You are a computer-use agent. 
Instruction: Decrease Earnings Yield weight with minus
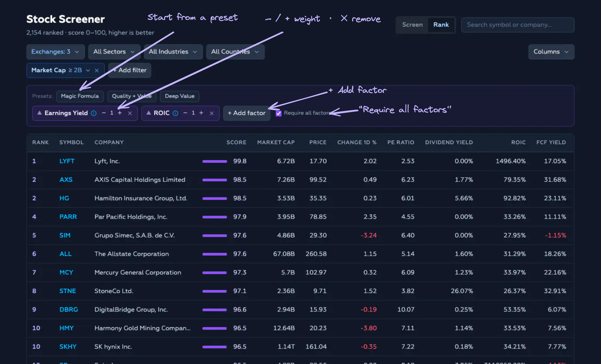click(104, 113)
